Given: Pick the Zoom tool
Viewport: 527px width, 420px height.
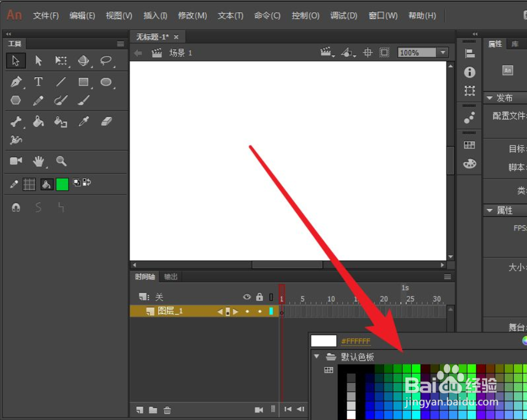Looking at the screenshot, I should pos(61,161).
